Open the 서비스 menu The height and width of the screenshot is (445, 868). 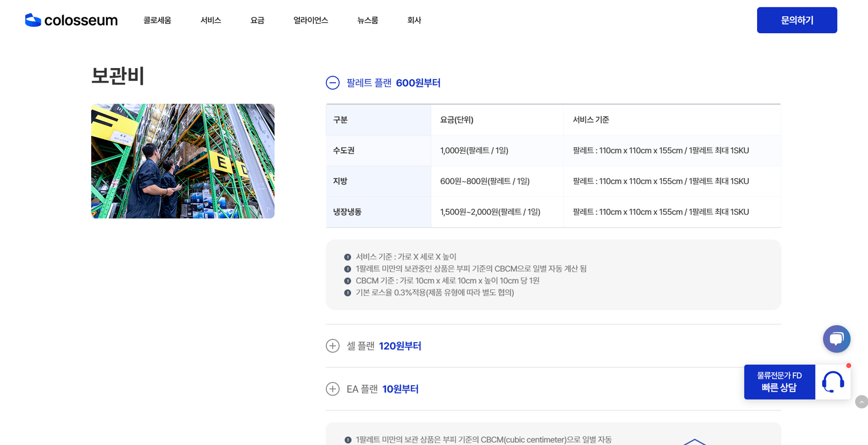210,20
